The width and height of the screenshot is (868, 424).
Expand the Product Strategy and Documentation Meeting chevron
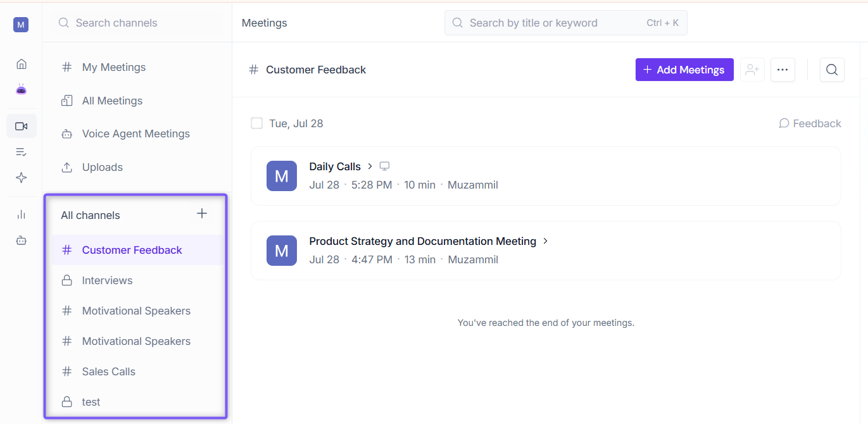(x=546, y=241)
